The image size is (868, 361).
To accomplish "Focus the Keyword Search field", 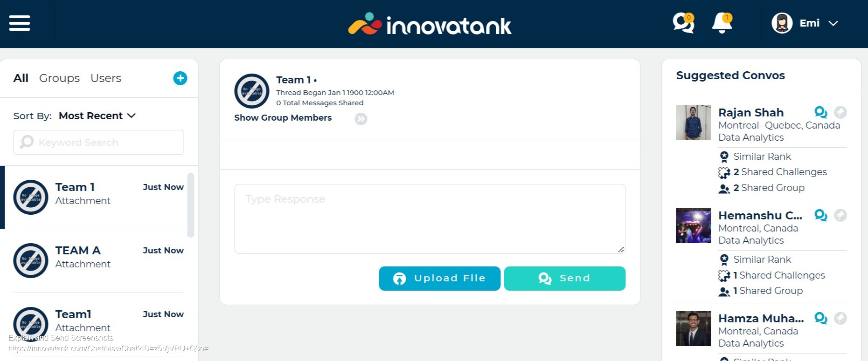I will [x=98, y=142].
